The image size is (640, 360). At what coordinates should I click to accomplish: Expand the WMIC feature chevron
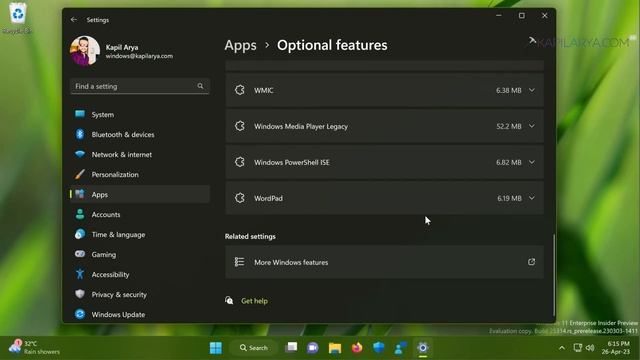532,90
